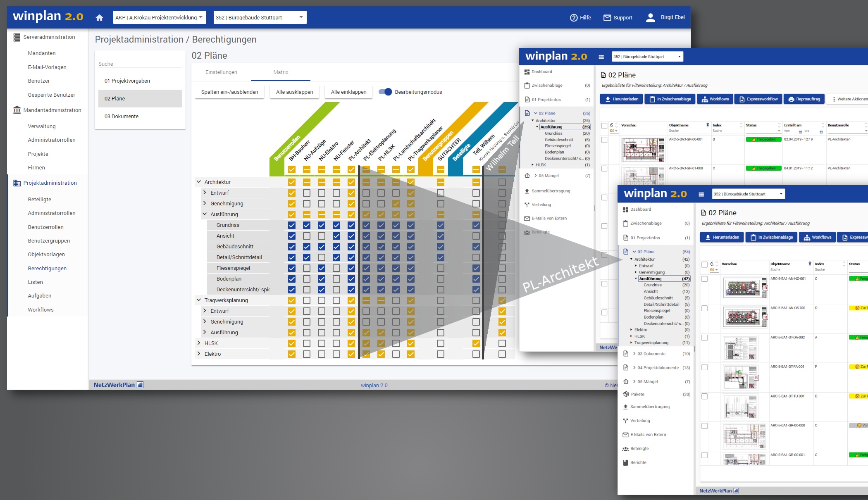The image size is (868, 500).
Task: Open Hilfe help icon
Action: (x=574, y=17)
